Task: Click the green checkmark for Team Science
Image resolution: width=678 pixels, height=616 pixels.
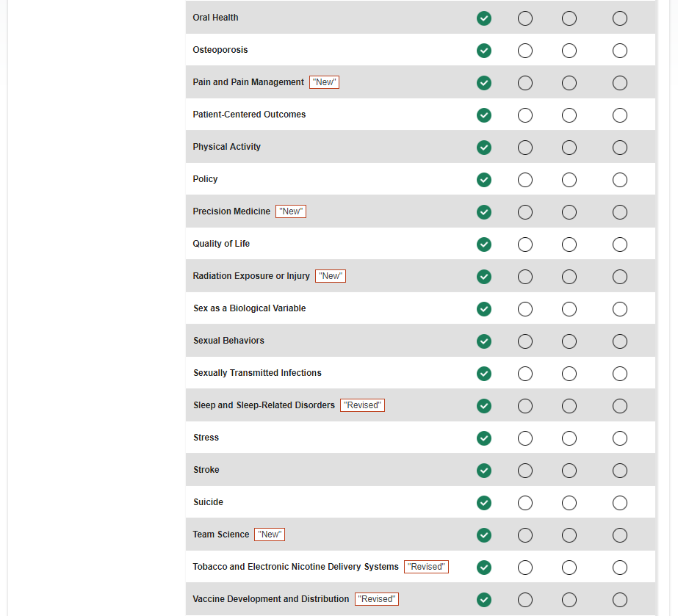Action: (484, 535)
